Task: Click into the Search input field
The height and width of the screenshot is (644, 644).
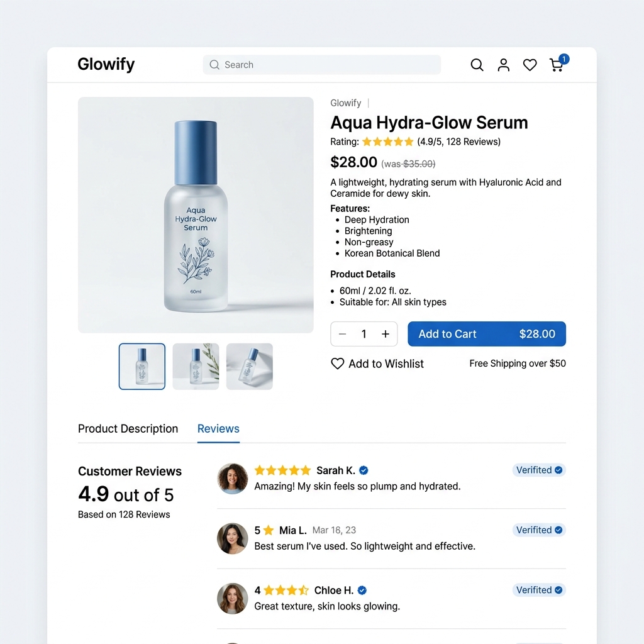Action: [322, 65]
